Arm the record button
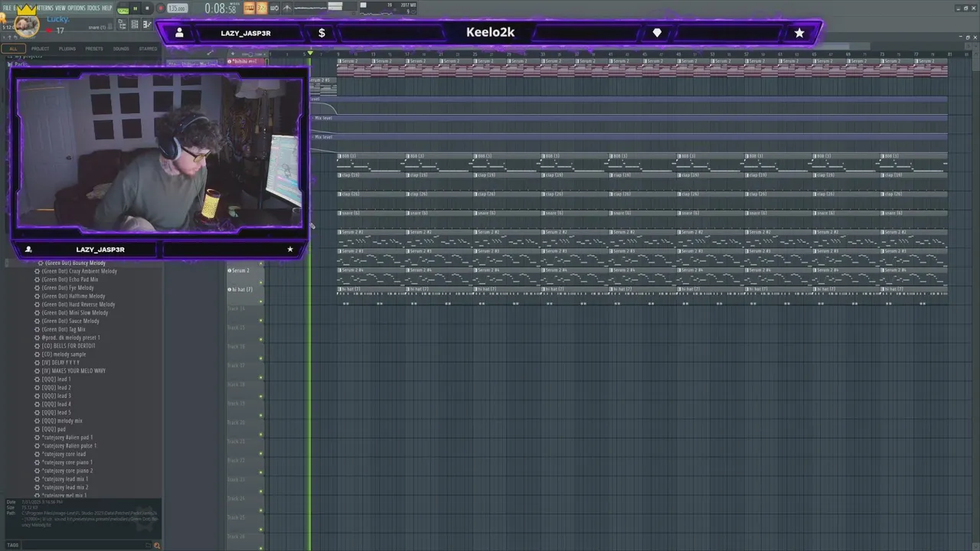980x551 pixels. pyautogui.click(x=161, y=8)
